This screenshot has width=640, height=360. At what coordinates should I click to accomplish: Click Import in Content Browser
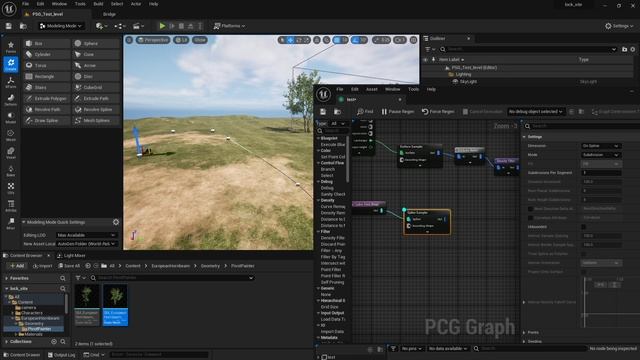(x=42, y=266)
